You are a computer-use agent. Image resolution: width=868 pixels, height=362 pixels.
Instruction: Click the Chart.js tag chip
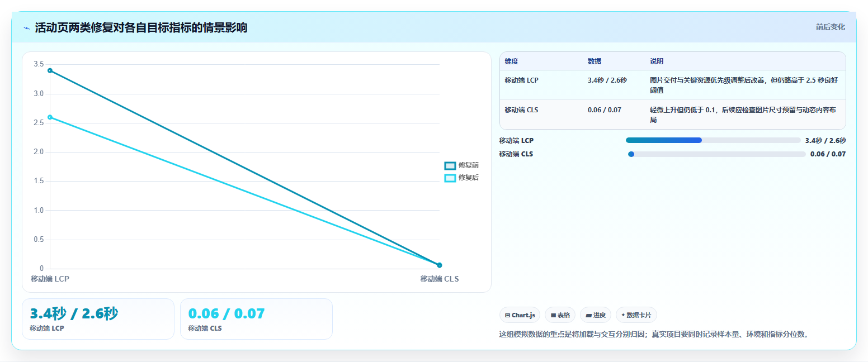[520, 315]
